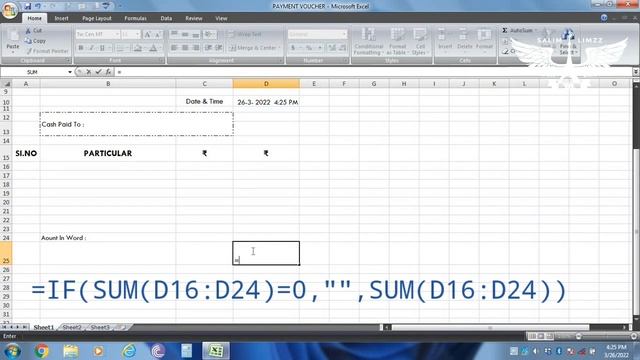Switch to the Formulas tab
640x360 pixels.
136,18
